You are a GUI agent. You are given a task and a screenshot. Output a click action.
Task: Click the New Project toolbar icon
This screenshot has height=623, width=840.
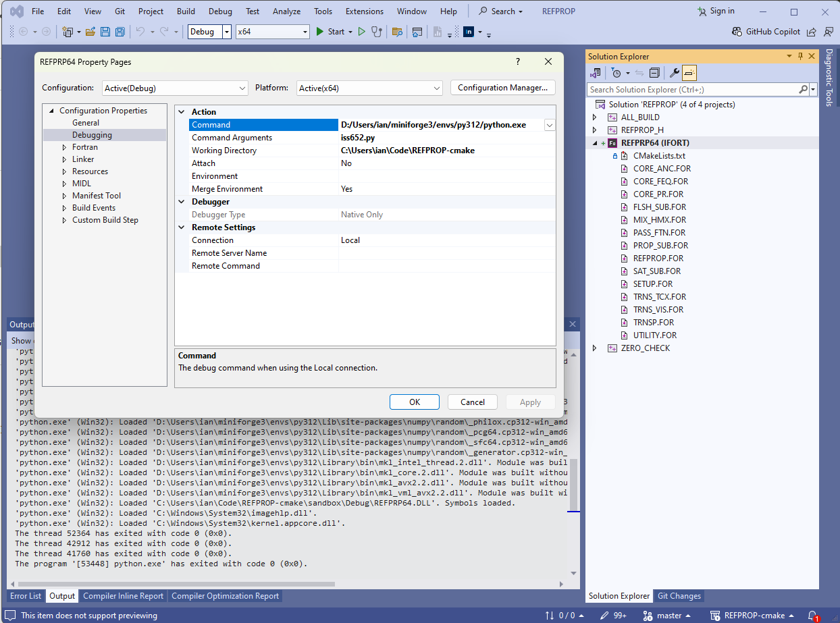(x=68, y=32)
